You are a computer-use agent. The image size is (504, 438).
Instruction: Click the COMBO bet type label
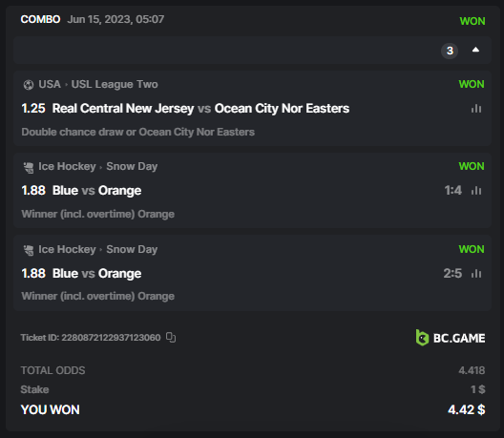40,19
